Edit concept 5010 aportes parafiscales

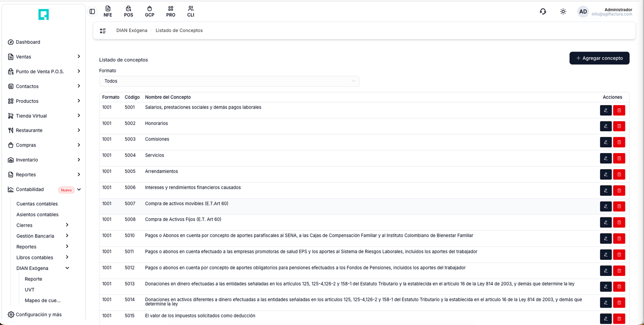point(606,238)
